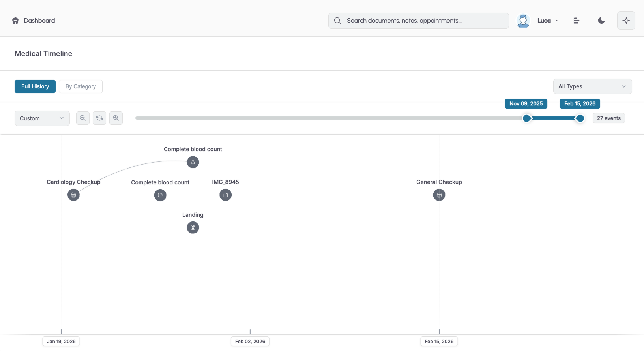Click the Nov 09, 2025 slider handle
This screenshot has height=351, width=644.
tap(527, 118)
